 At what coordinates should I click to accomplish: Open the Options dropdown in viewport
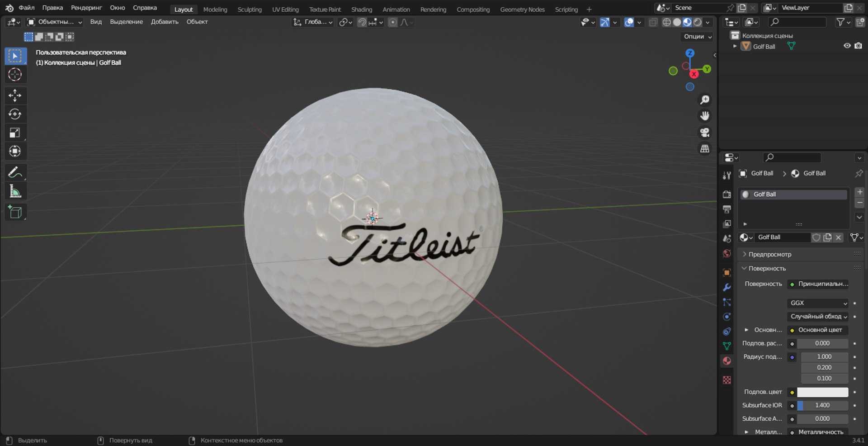click(697, 37)
